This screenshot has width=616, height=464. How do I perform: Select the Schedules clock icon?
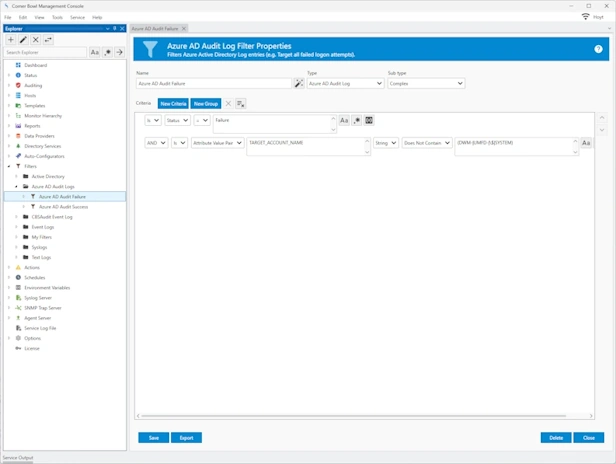(x=18, y=277)
